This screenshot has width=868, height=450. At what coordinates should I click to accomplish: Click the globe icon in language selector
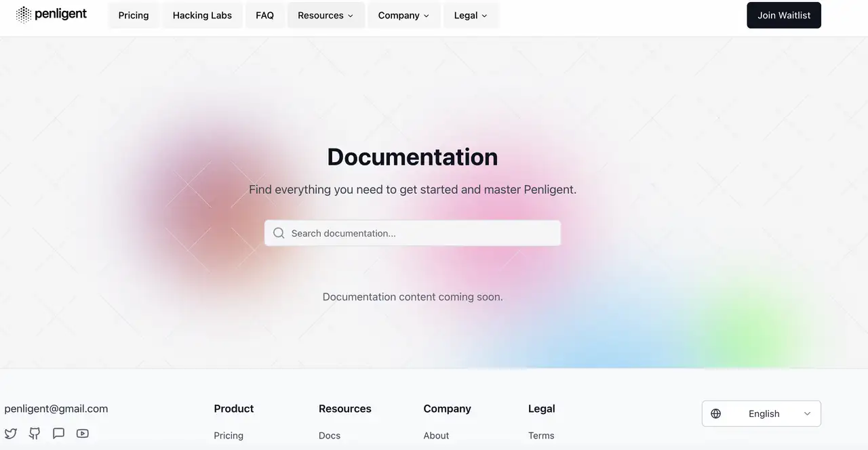pyautogui.click(x=716, y=413)
